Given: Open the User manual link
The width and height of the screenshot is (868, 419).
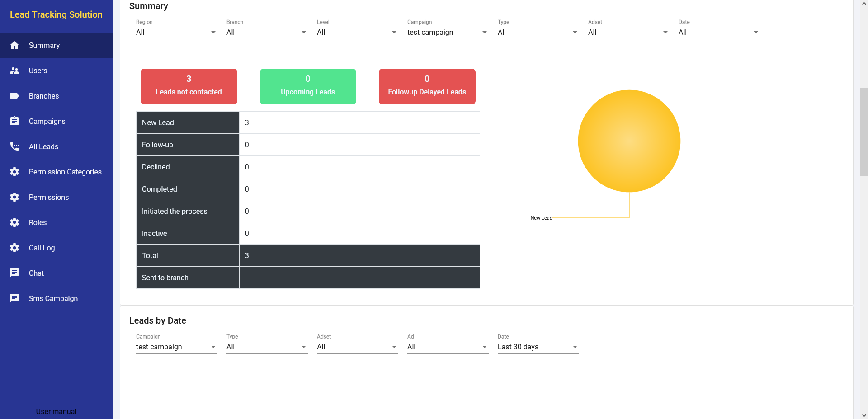Looking at the screenshot, I should (56, 411).
